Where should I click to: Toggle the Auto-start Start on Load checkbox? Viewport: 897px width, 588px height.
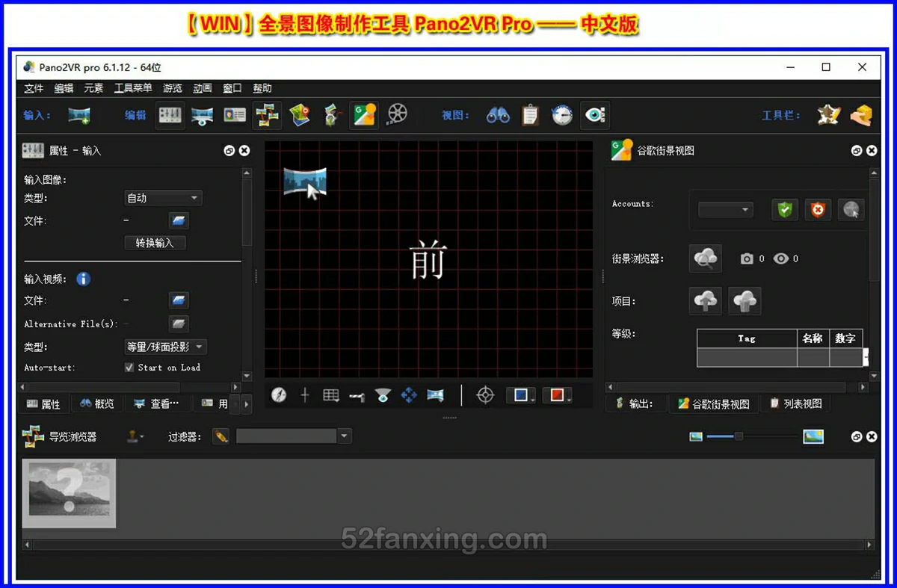point(129,368)
